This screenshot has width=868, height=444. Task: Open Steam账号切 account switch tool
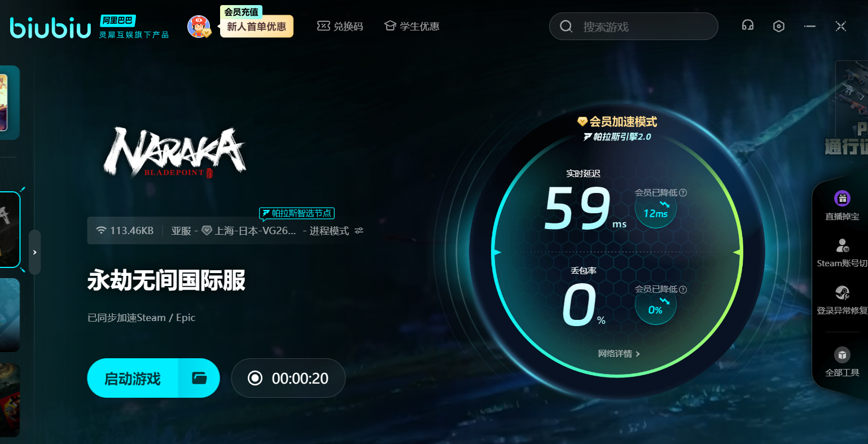[842, 253]
